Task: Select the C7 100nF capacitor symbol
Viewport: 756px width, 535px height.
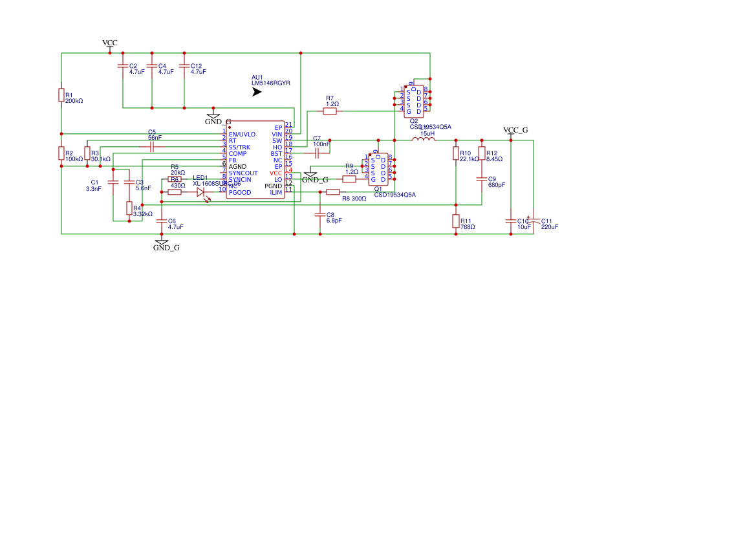Action: click(x=317, y=153)
